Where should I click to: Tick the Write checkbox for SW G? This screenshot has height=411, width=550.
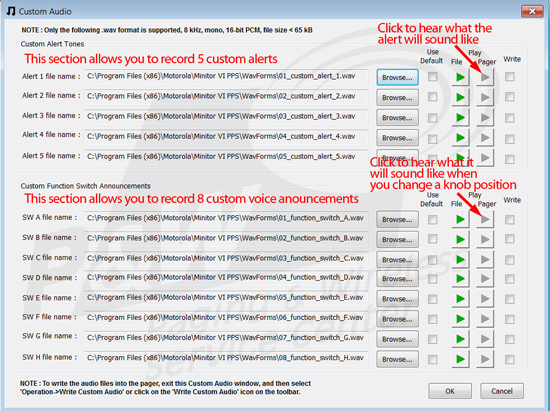[510, 339]
